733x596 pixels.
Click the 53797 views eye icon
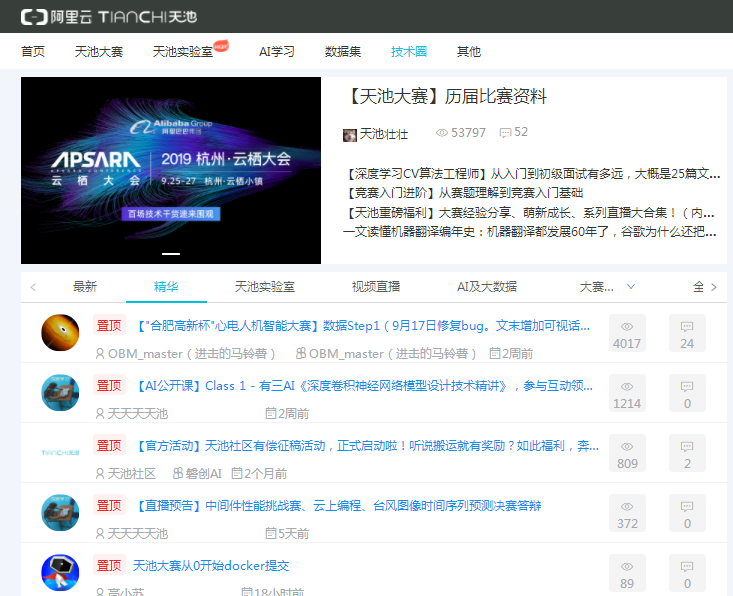point(442,133)
